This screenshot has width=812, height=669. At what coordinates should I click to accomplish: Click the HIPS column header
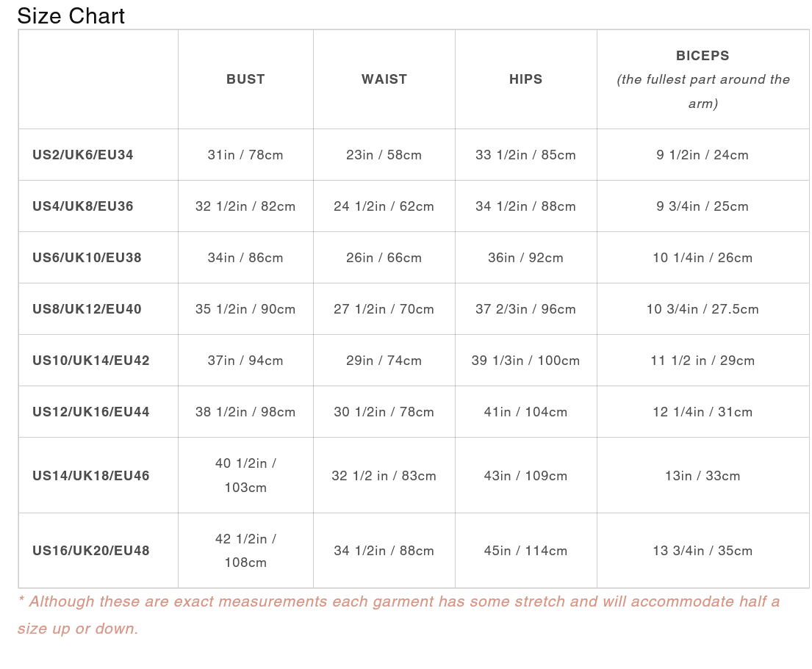point(526,79)
